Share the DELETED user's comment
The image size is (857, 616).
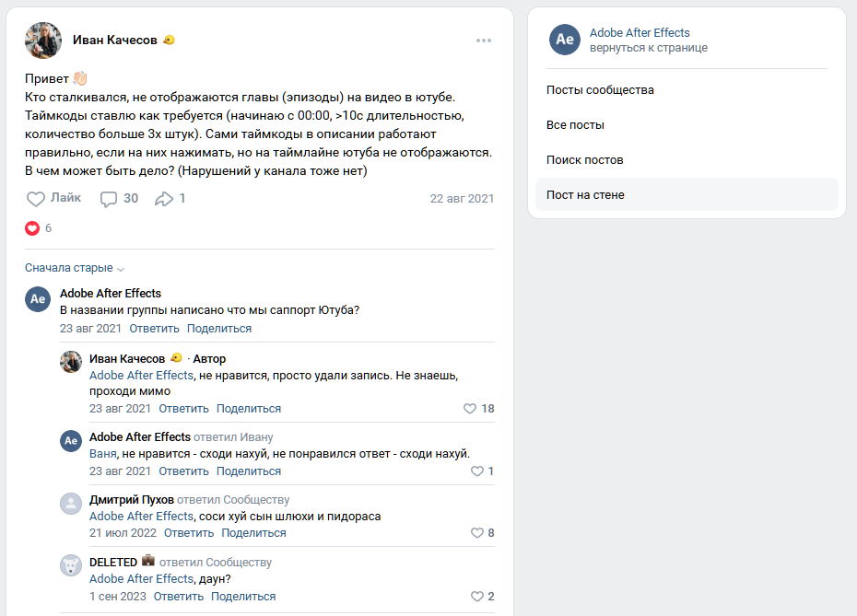point(243,597)
